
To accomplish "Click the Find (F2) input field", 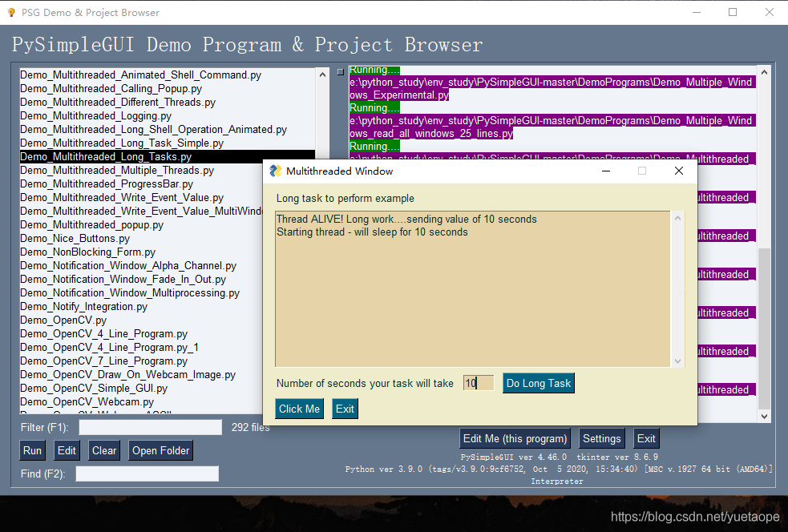I will [x=147, y=474].
